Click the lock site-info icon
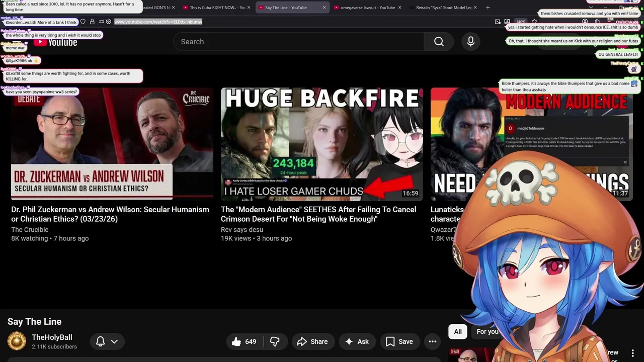 92,22
